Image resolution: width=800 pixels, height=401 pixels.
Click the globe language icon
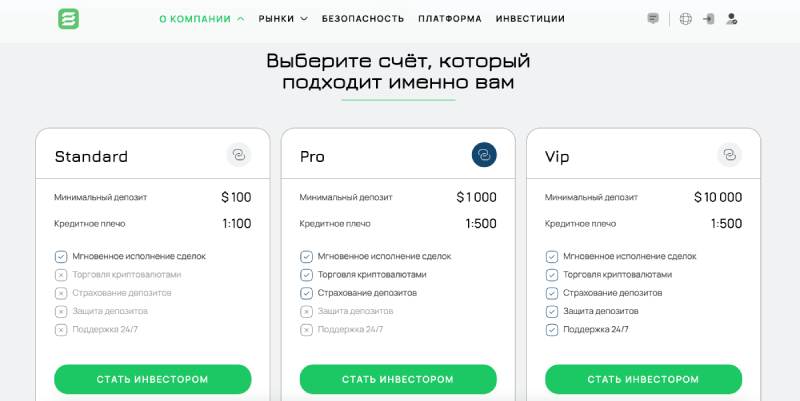click(x=685, y=18)
